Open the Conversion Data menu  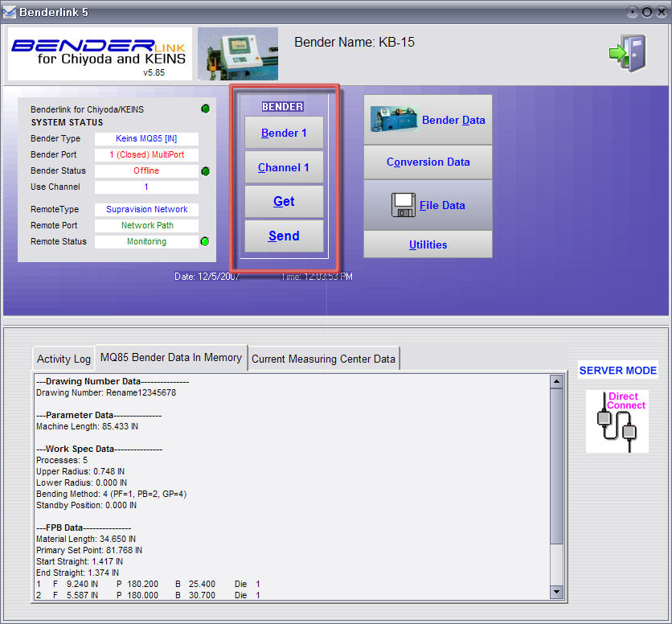[428, 162]
